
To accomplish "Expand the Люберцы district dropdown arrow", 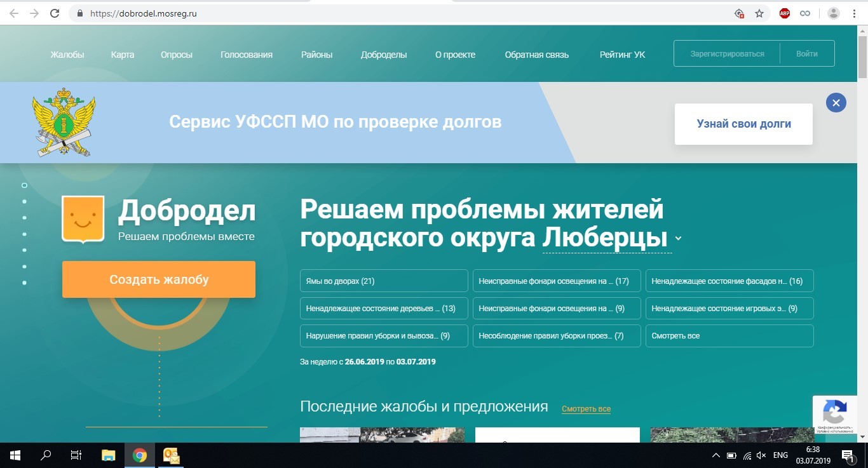I will 678,239.
